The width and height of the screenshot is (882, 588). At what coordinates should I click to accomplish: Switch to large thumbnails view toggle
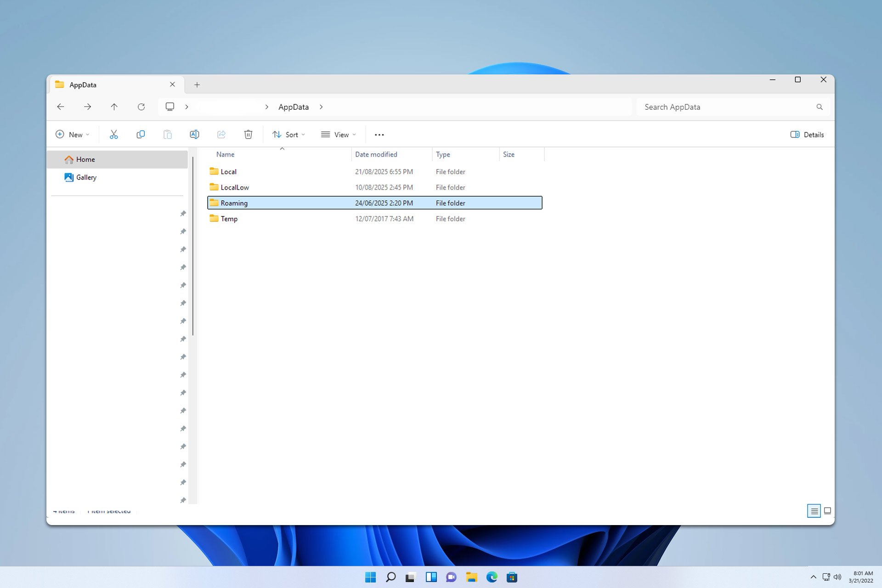tap(827, 511)
